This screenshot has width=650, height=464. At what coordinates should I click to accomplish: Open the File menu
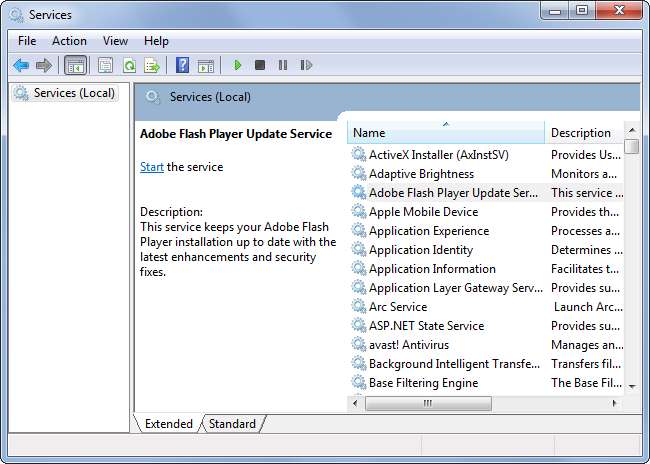[x=27, y=41]
